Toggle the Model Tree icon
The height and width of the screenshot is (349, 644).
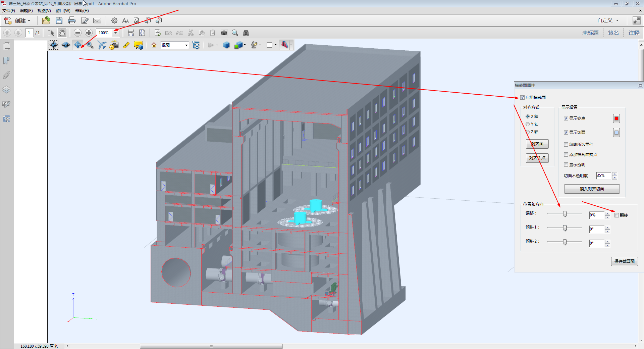(196, 45)
